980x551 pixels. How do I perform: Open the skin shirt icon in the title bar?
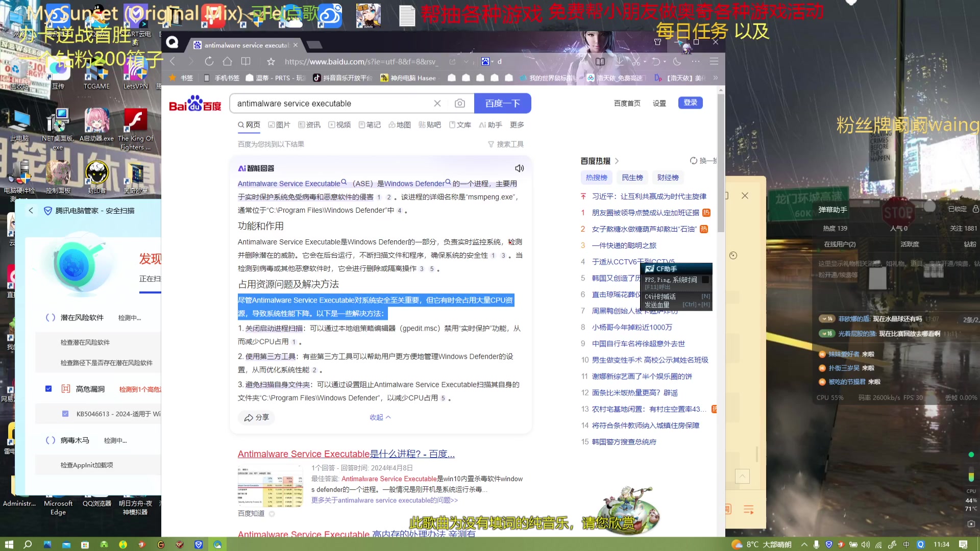pos(657,42)
